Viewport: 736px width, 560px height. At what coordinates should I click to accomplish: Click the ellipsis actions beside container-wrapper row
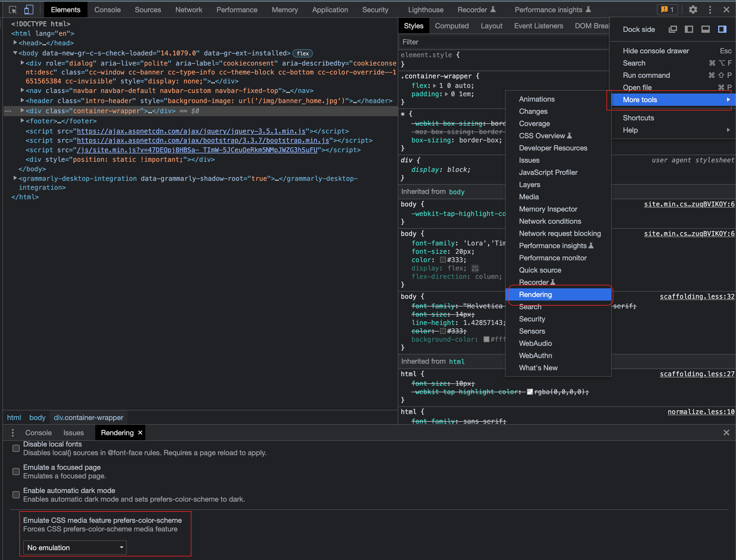pyautogui.click(x=8, y=111)
